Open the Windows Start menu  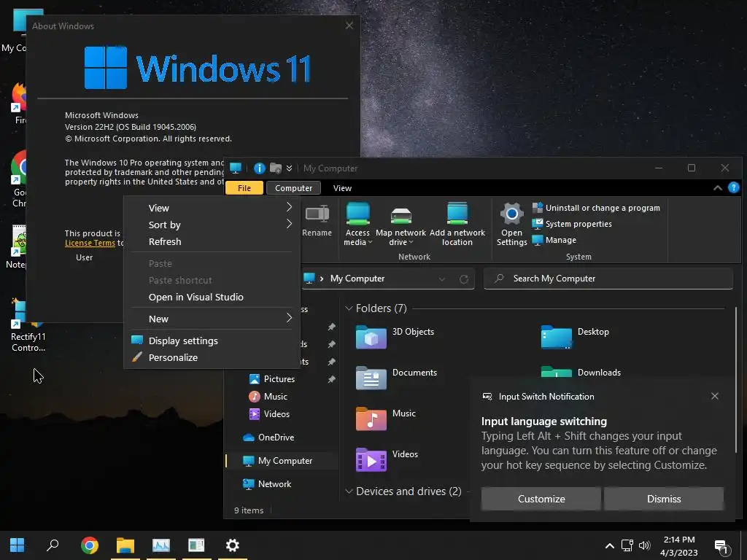[18, 545]
